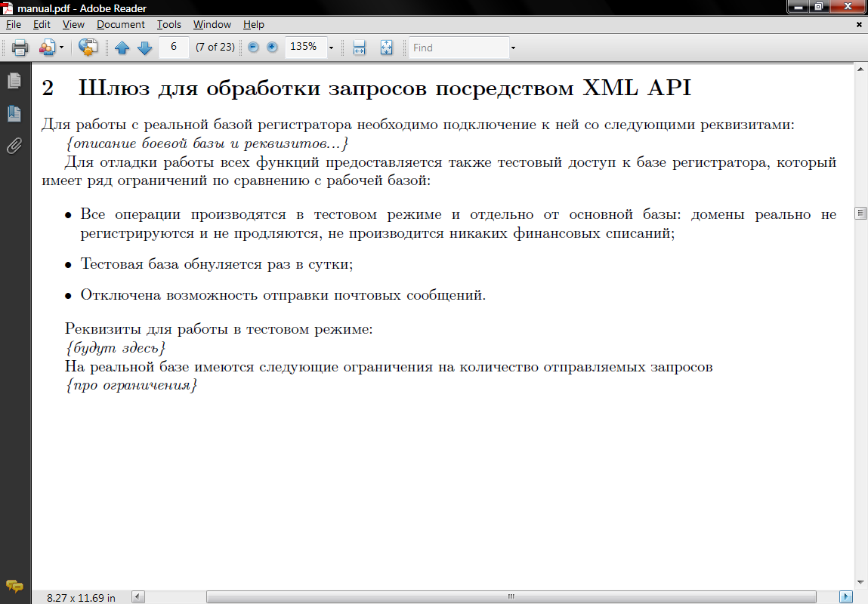Fit one full page to window
The height and width of the screenshot is (604, 868).
pyautogui.click(x=386, y=48)
